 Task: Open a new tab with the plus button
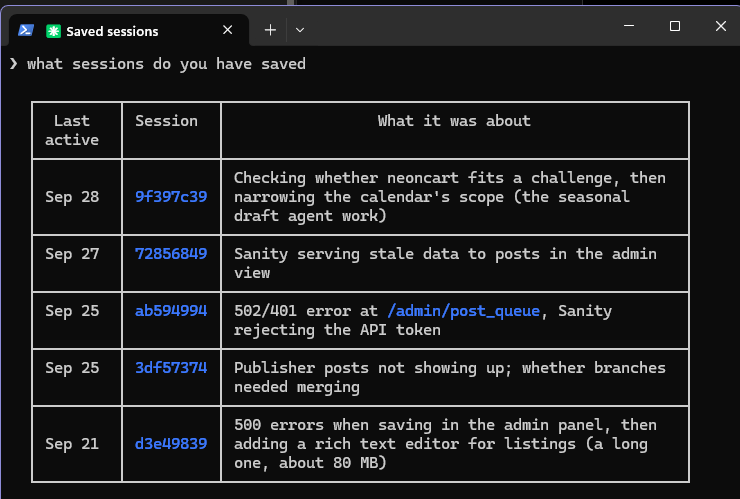tap(270, 30)
